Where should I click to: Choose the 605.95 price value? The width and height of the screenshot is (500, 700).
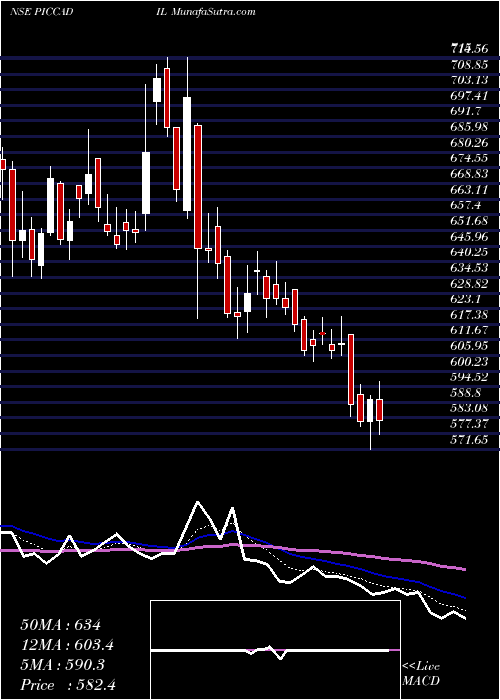click(468, 346)
